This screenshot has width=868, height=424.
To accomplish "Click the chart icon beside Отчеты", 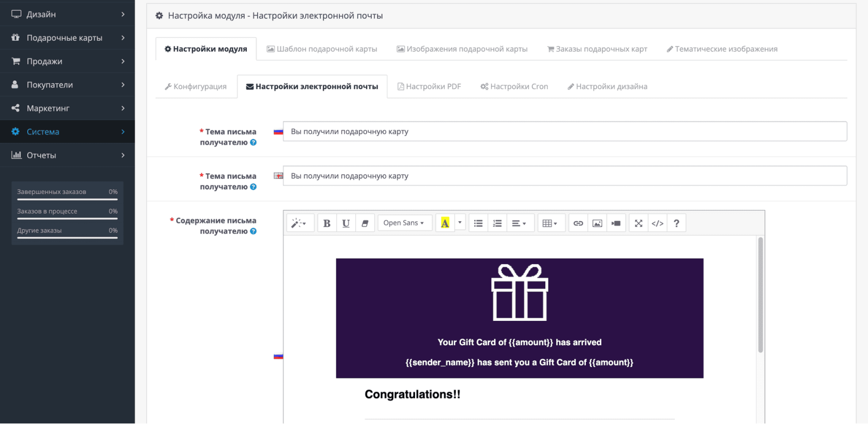I will pos(16,155).
